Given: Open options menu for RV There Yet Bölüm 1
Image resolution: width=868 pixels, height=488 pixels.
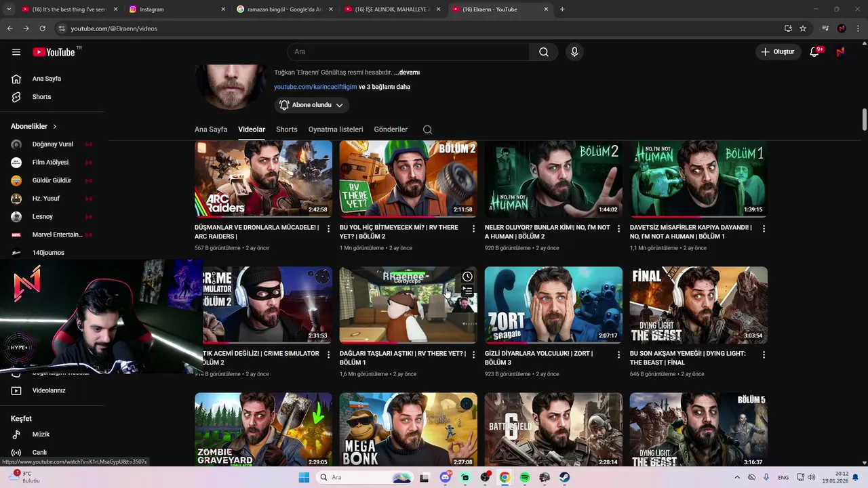Looking at the screenshot, I should (473, 354).
